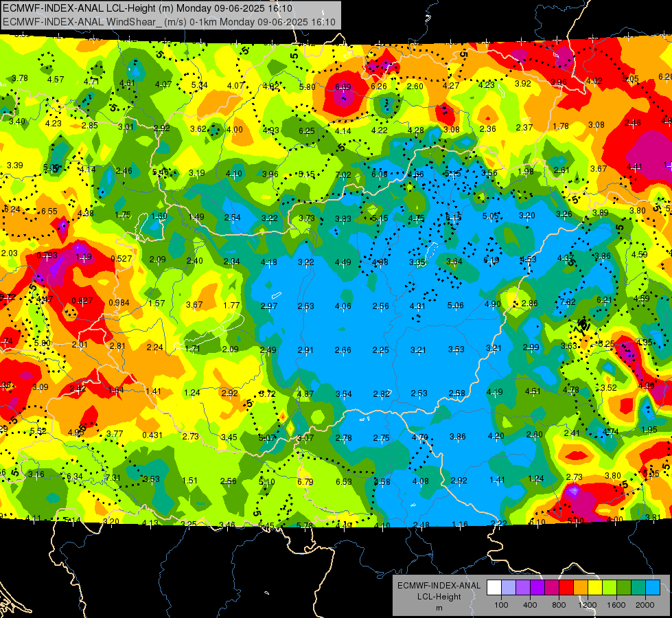
Task: Select the bright blue legend color box
Action: point(653,588)
